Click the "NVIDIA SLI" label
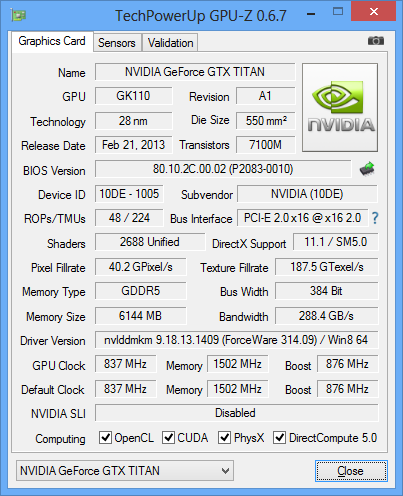Image resolution: width=403 pixels, height=496 pixels. (x=58, y=414)
